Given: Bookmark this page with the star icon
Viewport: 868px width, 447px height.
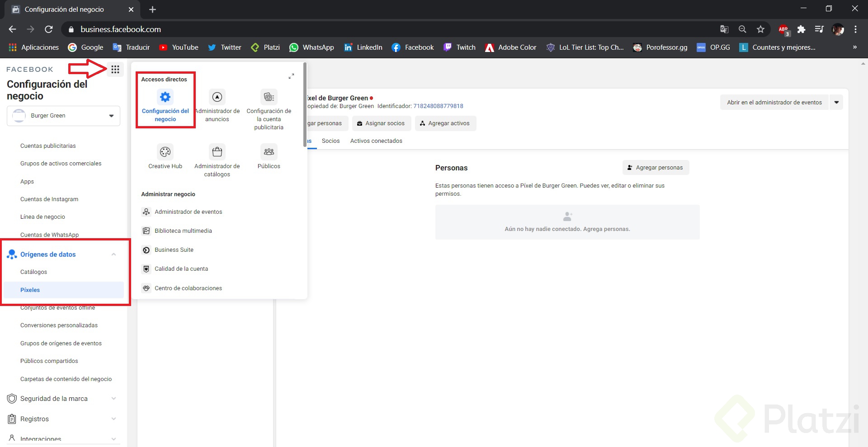Looking at the screenshot, I should point(760,29).
